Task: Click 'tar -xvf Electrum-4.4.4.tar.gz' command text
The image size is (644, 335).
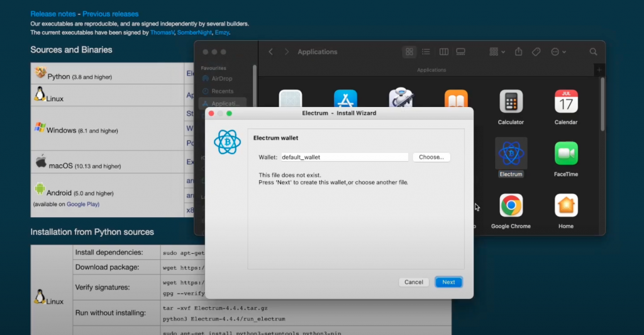Action: [215, 308]
